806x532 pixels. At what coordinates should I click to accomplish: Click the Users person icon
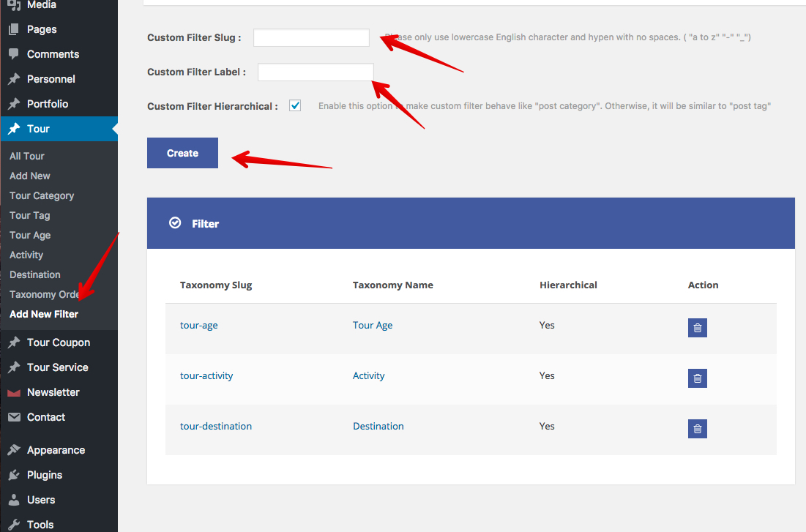point(14,500)
